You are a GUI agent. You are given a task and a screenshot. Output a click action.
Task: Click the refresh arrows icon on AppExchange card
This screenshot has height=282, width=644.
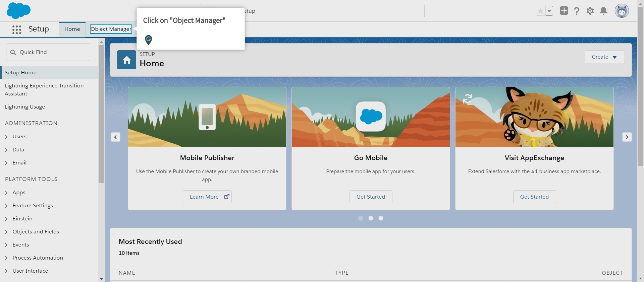(x=468, y=98)
